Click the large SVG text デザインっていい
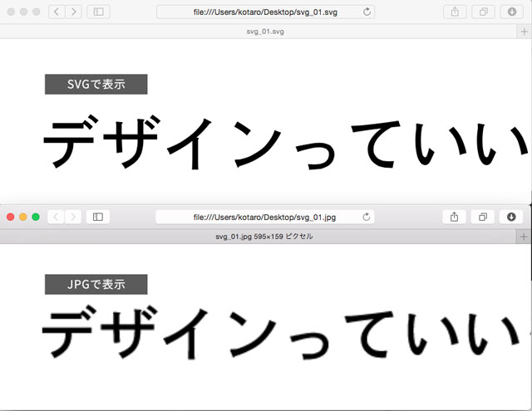532x411 pixels. [x=286, y=142]
